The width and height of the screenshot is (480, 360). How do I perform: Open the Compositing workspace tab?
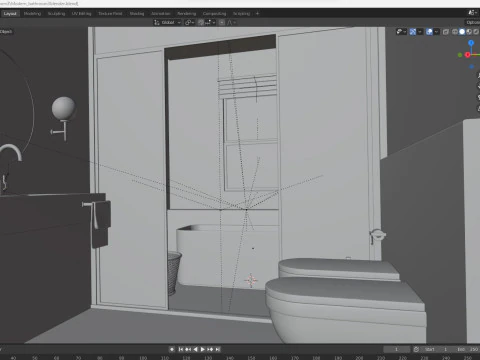pyautogui.click(x=214, y=14)
